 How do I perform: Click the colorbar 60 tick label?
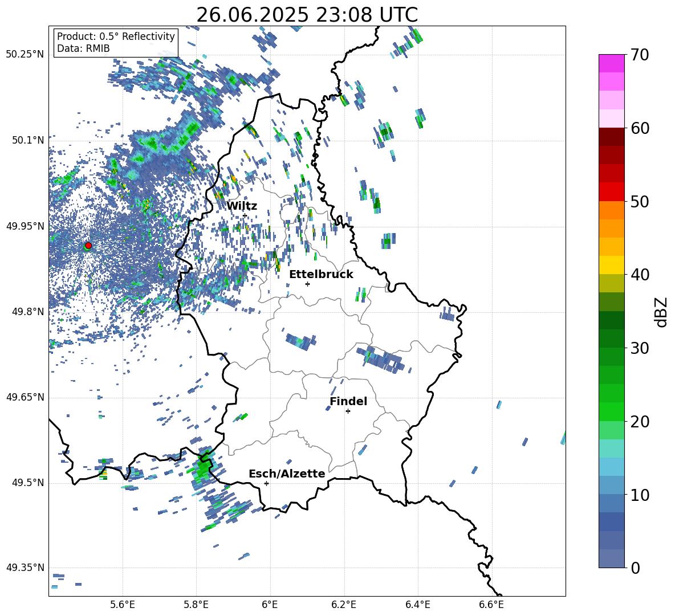[640, 128]
